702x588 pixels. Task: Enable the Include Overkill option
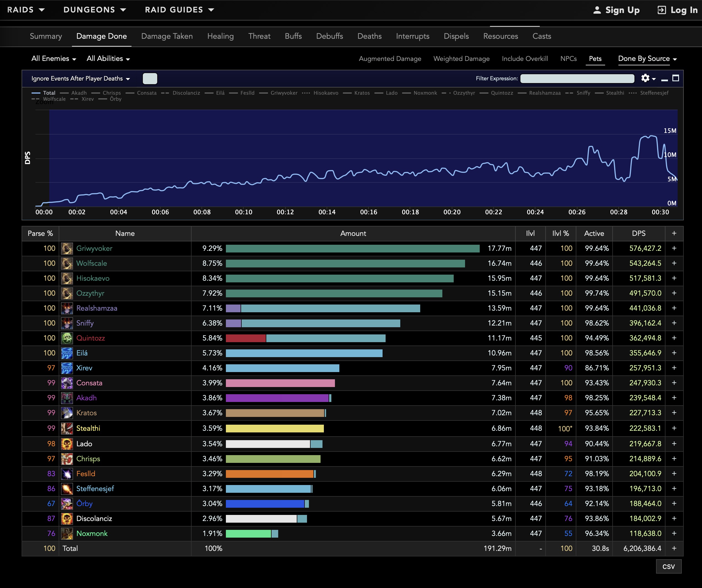click(x=525, y=58)
